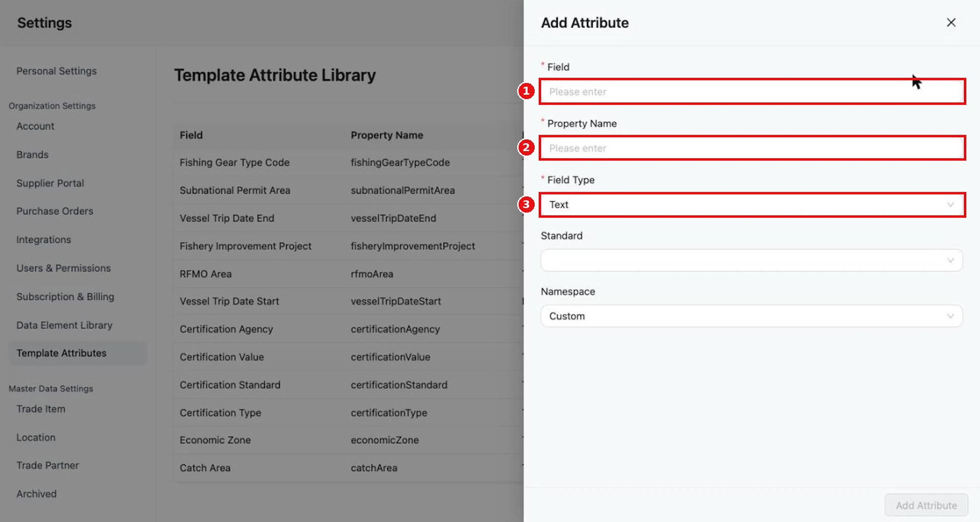The image size is (980, 522).
Task: Click the certificationType property name
Action: [389, 413]
